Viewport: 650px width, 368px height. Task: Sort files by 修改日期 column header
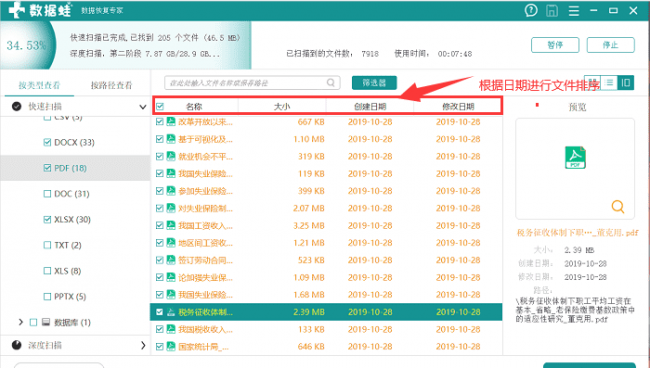click(x=458, y=107)
